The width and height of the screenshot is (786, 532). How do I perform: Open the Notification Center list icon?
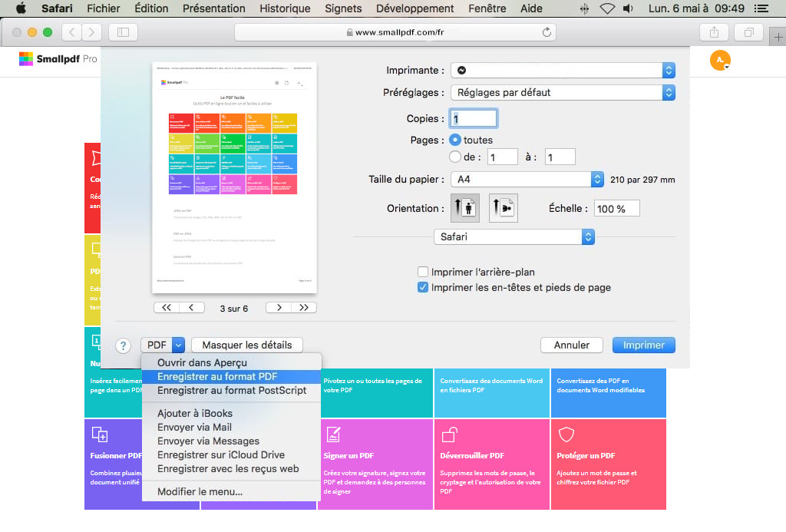761,8
